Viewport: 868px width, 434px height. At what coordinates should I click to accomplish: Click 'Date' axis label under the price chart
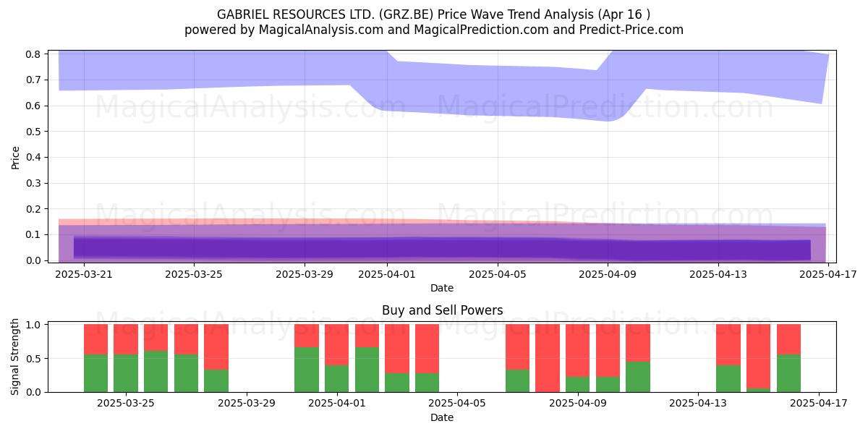coord(442,288)
